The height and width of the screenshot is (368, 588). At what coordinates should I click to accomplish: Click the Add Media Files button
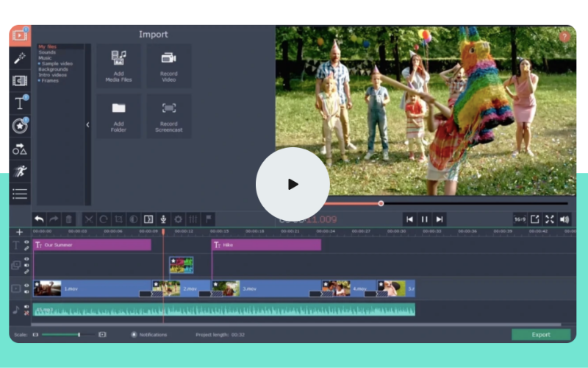coord(119,66)
